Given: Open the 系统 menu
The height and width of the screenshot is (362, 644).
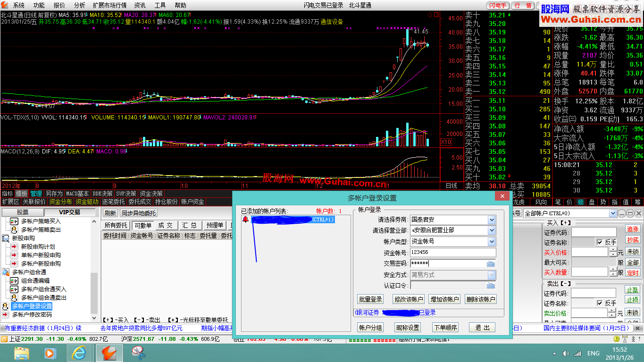Looking at the screenshot, I should 19,5.
